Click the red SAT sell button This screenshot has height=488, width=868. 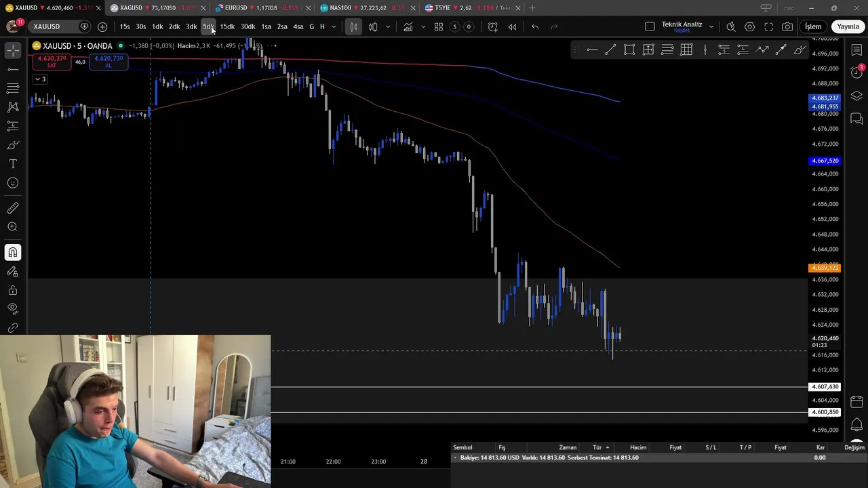click(52, 62)
